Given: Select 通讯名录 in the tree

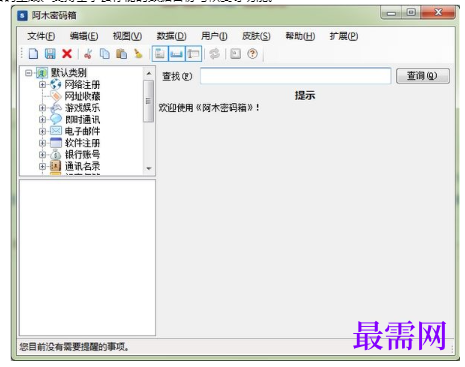Looking at the screenshot, I should click(x=82, y=166).
